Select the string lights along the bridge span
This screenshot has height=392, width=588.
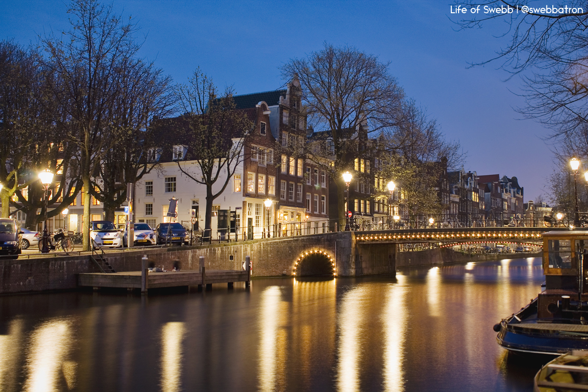[448, 237]
